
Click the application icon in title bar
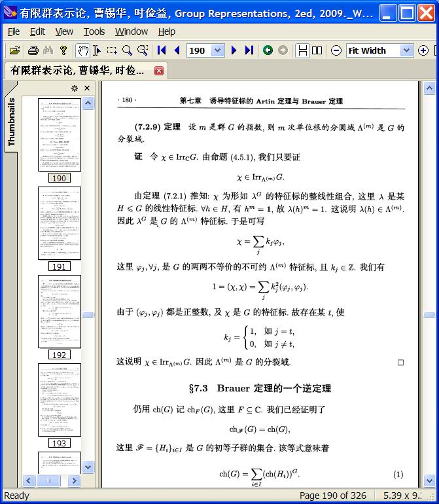(10, 12)
